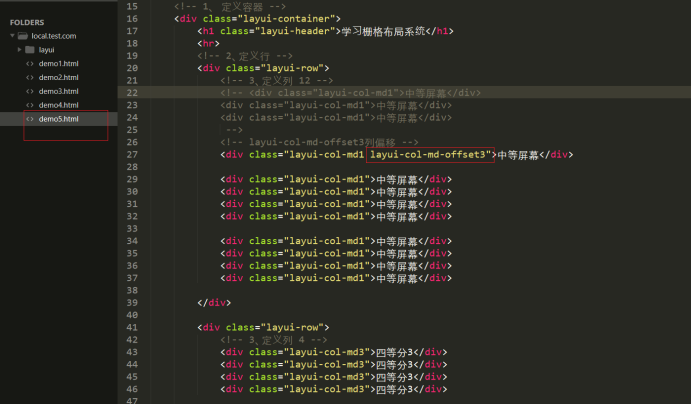
Task: Click the demo2.html file icon
Action: (30, 77)
